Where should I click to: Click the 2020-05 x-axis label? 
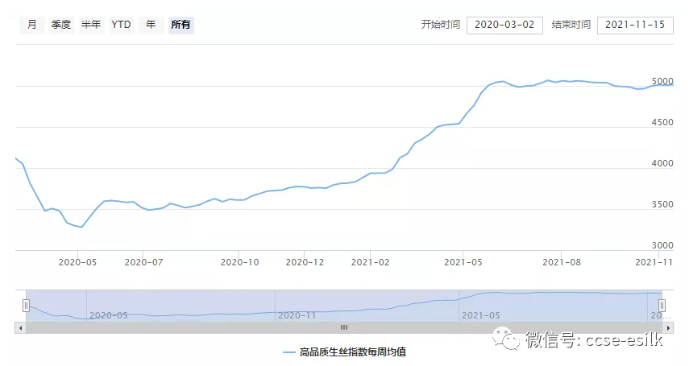(78, 262)
